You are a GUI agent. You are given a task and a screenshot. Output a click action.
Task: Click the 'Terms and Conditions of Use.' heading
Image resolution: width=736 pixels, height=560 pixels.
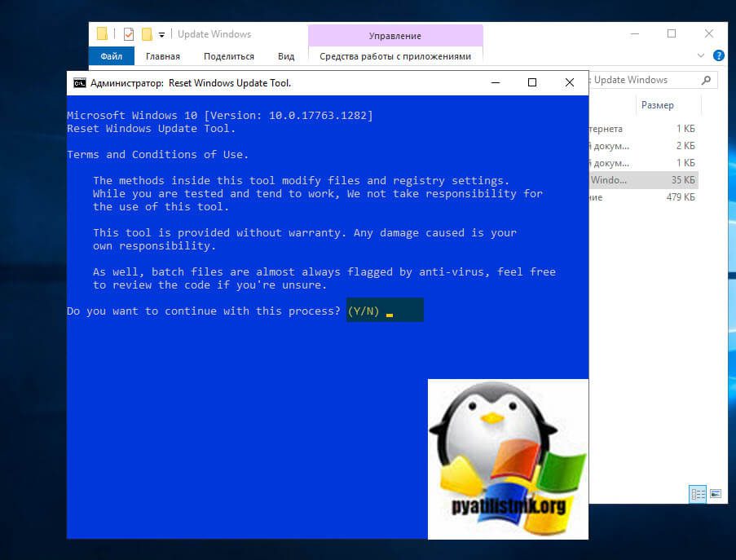tap(158, 154)
